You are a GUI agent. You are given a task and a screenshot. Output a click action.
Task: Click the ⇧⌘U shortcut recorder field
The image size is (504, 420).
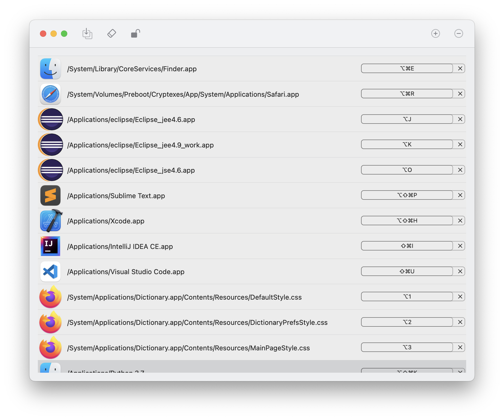coord(407,272)
